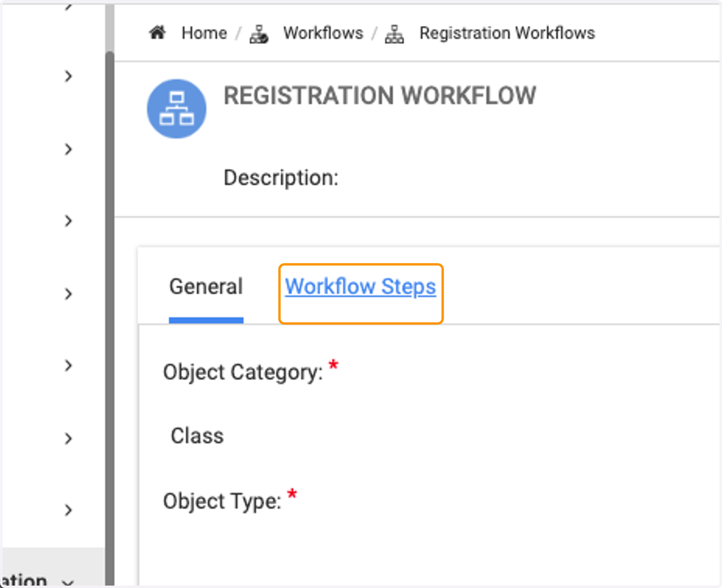The height and width of the screenshot is (588, 722).
Task: Open the Workflows breadcrumb link
Action: 323,33
